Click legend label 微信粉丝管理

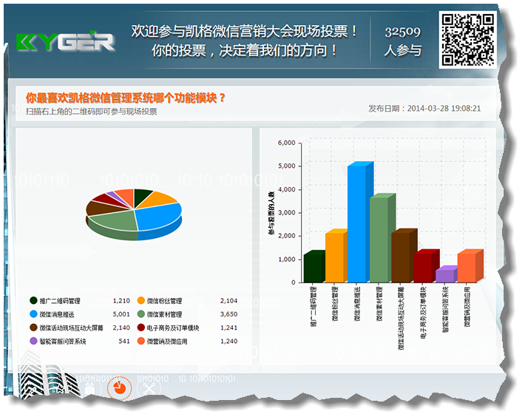(x=164, y=301)
